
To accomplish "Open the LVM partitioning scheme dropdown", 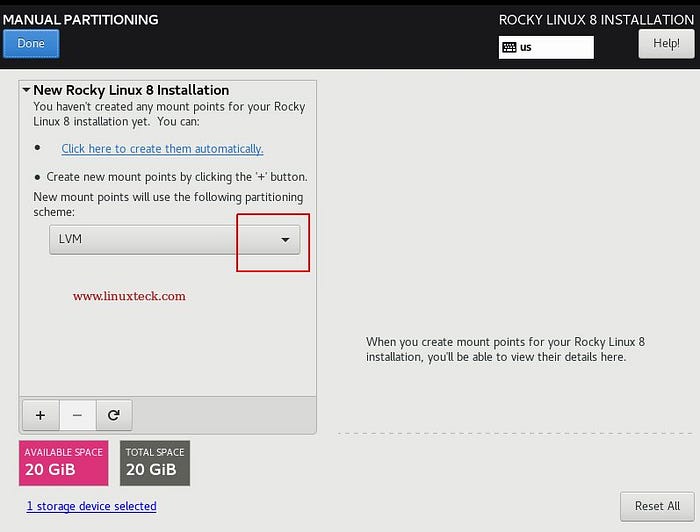I will 175,240.
